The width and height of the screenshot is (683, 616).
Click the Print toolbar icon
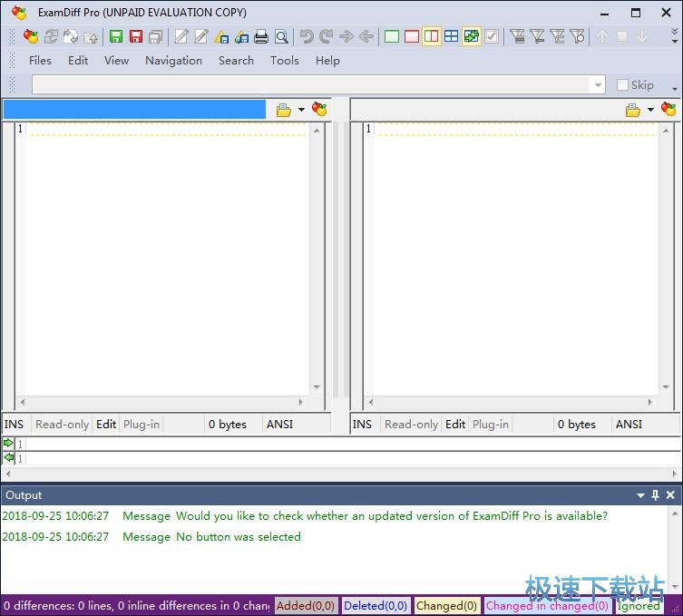pos(261,36)
